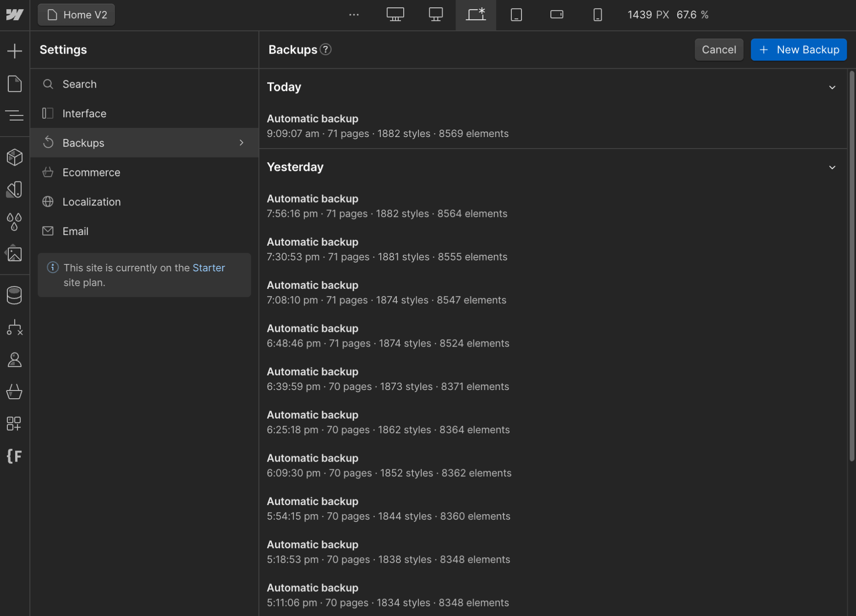The height and width of the screenshot is (616, 856).
Task: Open the Assets panel
Action: coord(15,253)
